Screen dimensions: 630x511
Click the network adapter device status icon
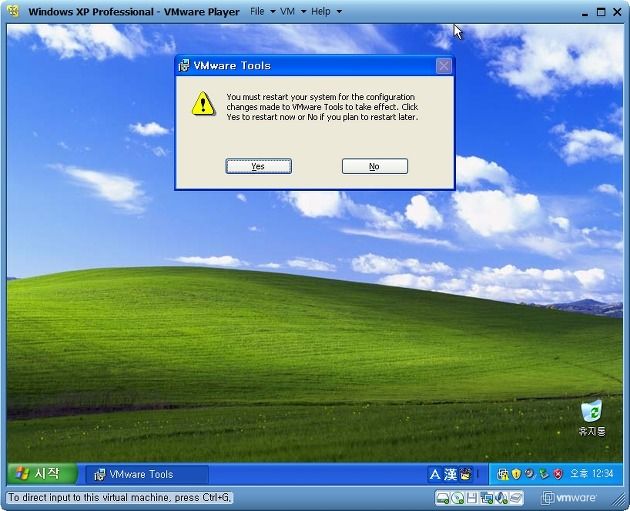(487, 498)
